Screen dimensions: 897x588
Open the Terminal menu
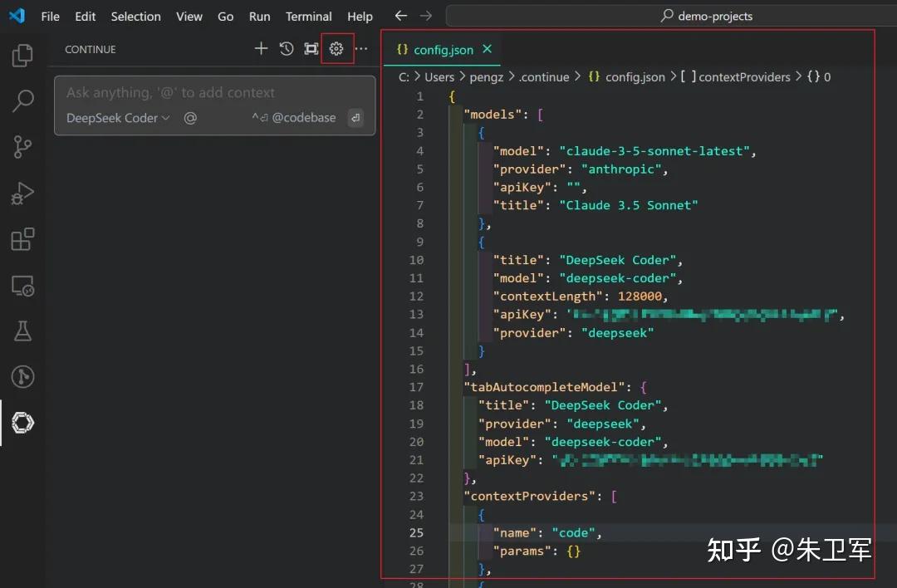[x=308, y=16]
